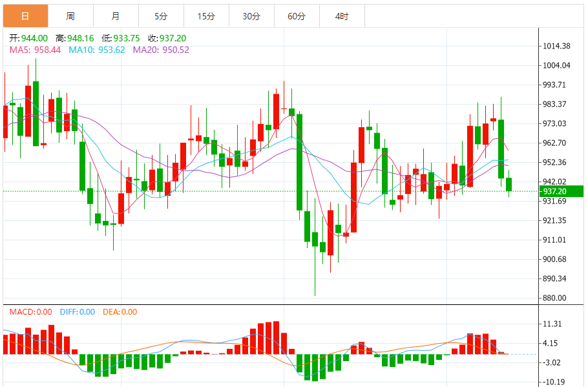Viewport: 588px width, 387px height.
Task: Click the 收:937.20 close price text
Action: [x=167, y=38]
